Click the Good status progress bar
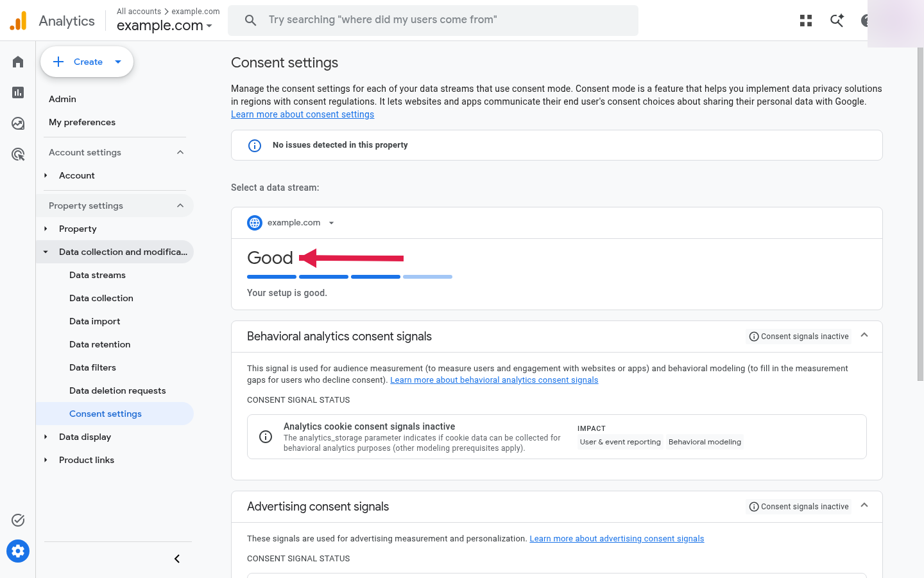 tap(350, 277)
